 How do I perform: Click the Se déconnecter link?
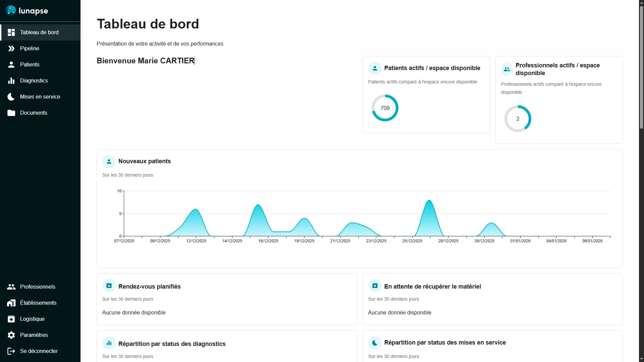tap(39, 351)
